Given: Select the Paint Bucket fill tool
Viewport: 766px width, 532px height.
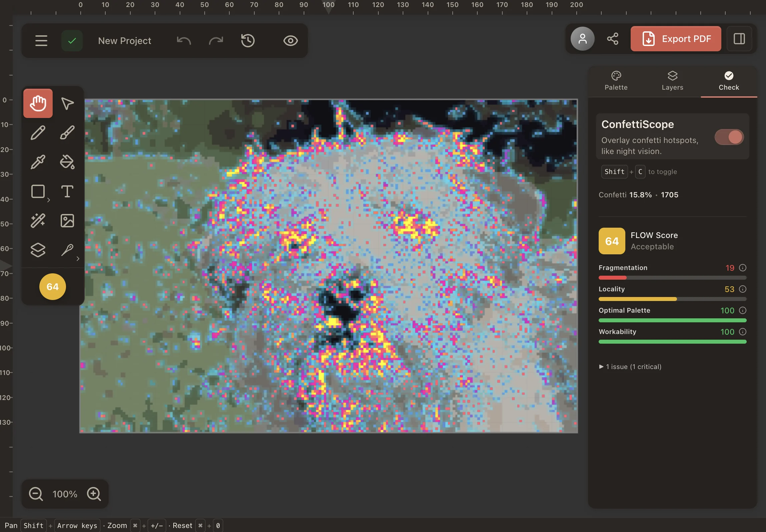Looking at the screenshot, I should coord(67,162).
